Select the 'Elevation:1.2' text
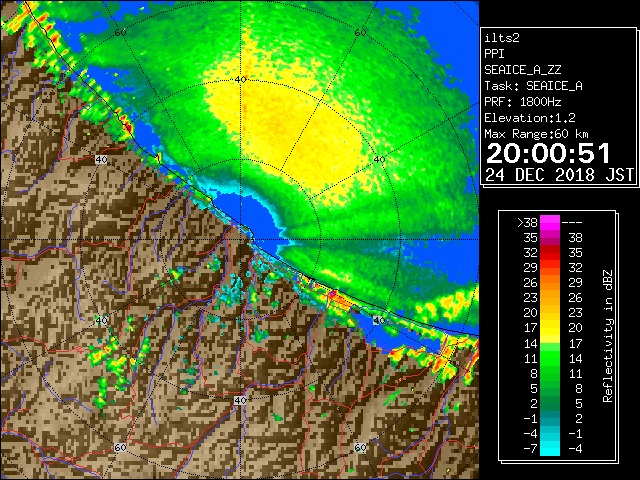 530,118
